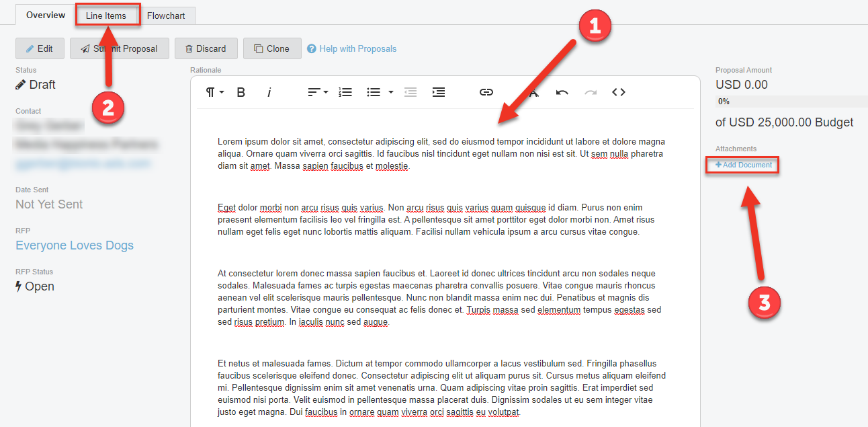Decrease indent of the paragraph

pos(410,93)
